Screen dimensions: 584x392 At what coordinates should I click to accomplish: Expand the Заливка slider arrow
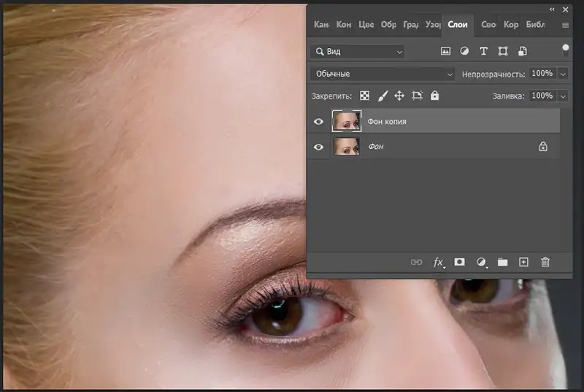point(563,96)
